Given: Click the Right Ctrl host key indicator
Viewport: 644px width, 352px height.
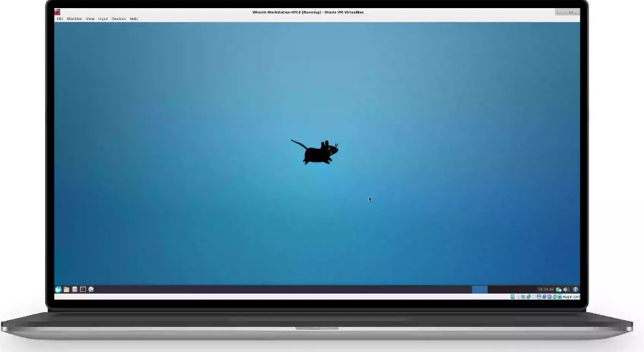Looking at the screenshot, I should (571, 297).
